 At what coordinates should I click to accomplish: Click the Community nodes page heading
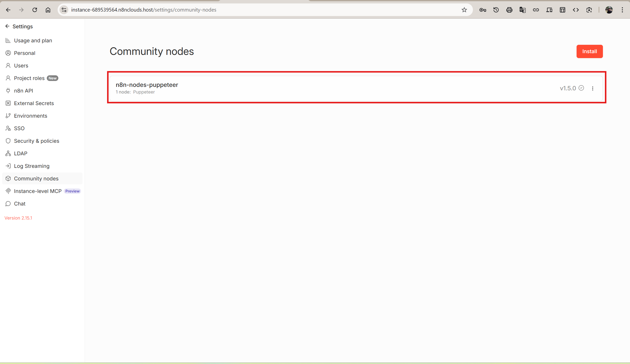[x=151, y=51]
